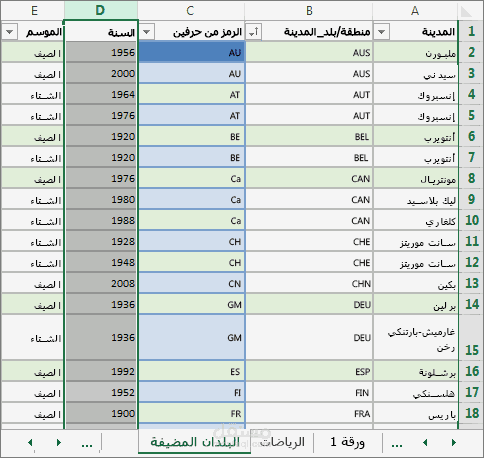Select cell containing غارميش-بارتنكيرخن
Image resolution: width=484 pixels, height=458 pixels.
pos(415,337)
